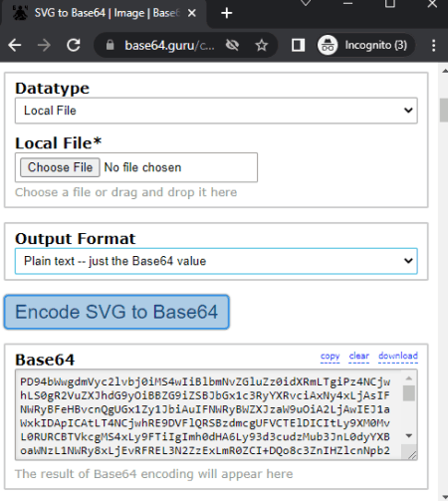Image resolution: width=448 pixels, height=501 pixels.
Task: Click the 'No file chosen' text
Action: tap(143, 167)
